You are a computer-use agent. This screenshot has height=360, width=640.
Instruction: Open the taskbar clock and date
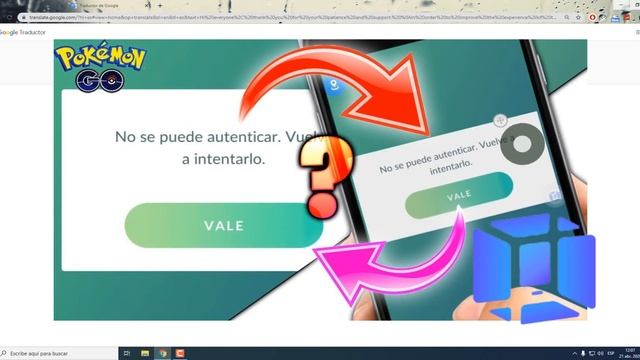[x=630, y=353]
